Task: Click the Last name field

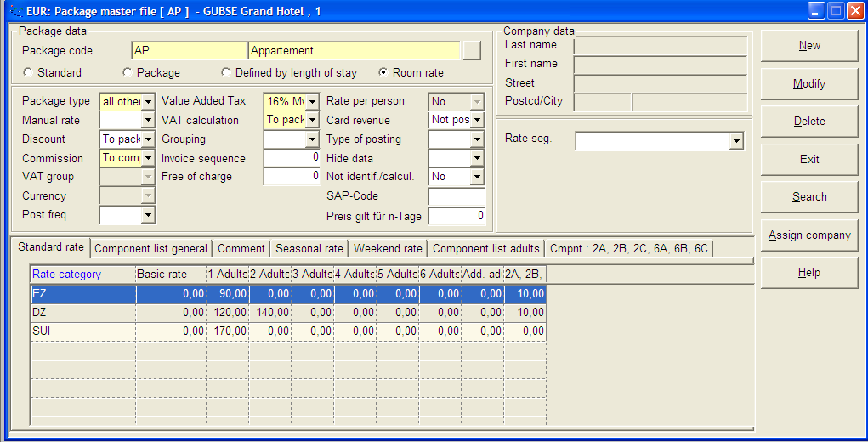Action: coord(661,46)
